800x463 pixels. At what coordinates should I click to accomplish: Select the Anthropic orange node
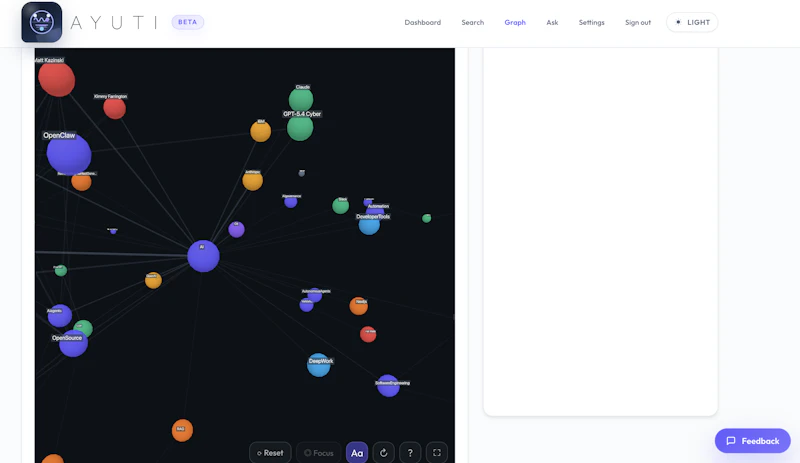pos(253,180)
